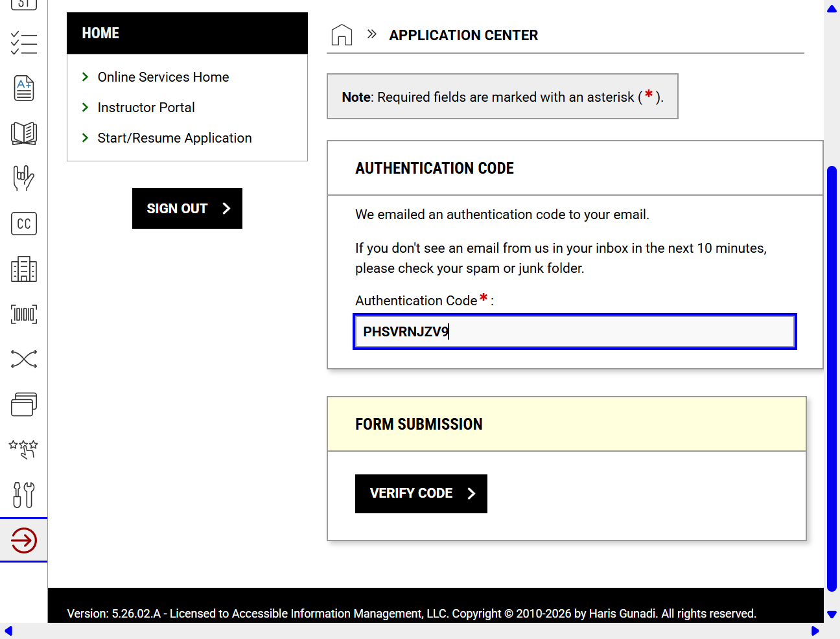Open the sign language hand icon
Image resolution: width=840 pixels, height=639 pixels.
[24, 178]
